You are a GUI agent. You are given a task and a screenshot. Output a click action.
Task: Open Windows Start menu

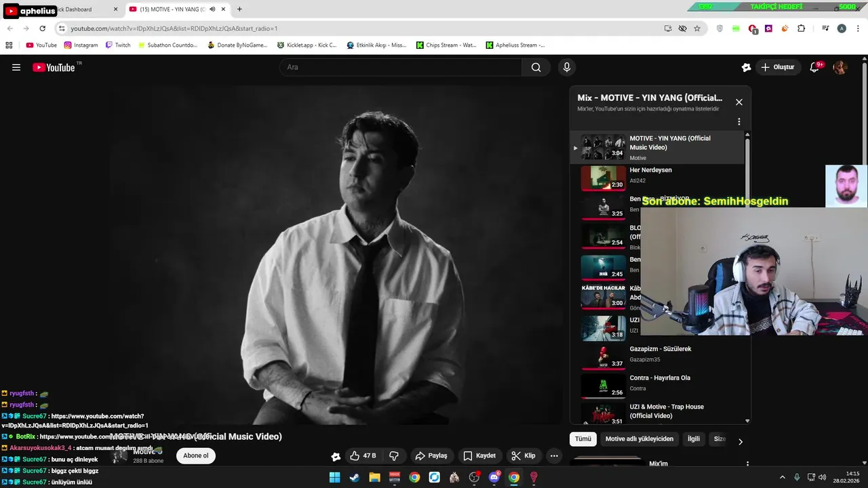334,477
